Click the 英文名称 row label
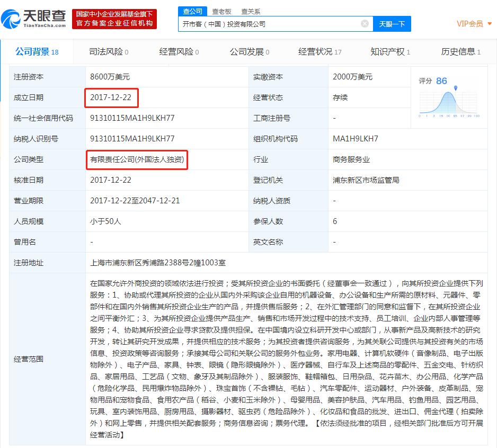The height and width of the screenshot is (448, 497). point(268,242)
